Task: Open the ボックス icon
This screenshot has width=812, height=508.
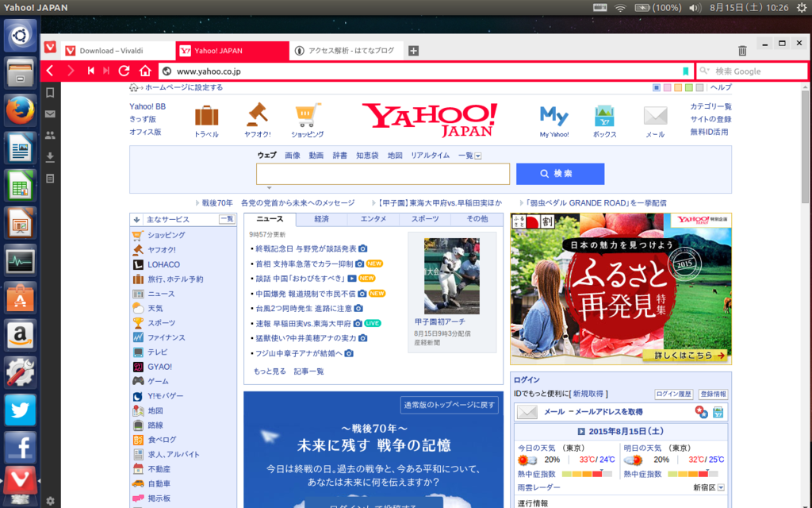Action: coord(604,116)
